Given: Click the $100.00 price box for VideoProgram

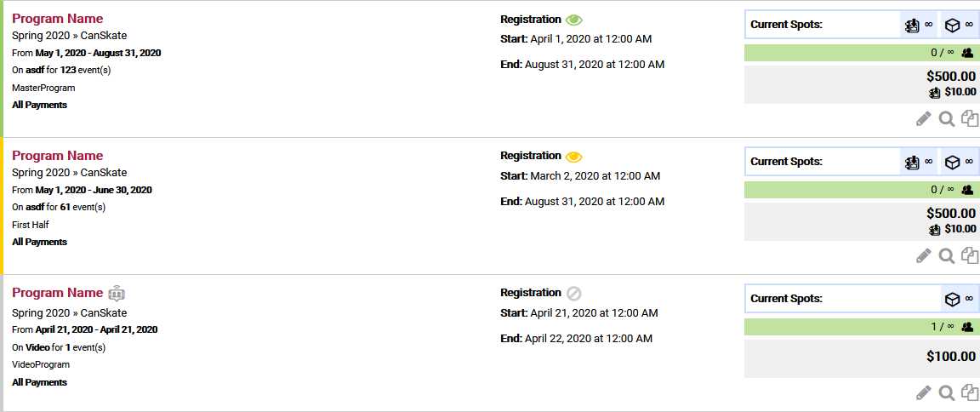Looking at the screenshot, I should [x=861, y=358].
